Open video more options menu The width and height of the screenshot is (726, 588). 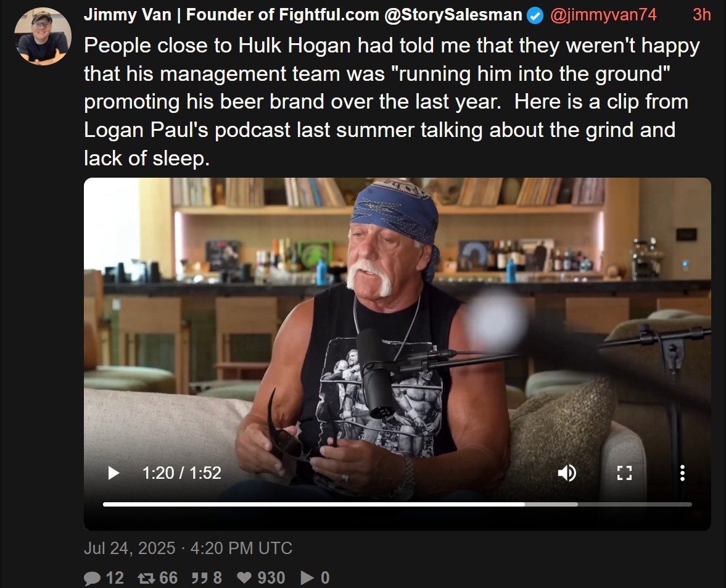[x=682, y=473]
